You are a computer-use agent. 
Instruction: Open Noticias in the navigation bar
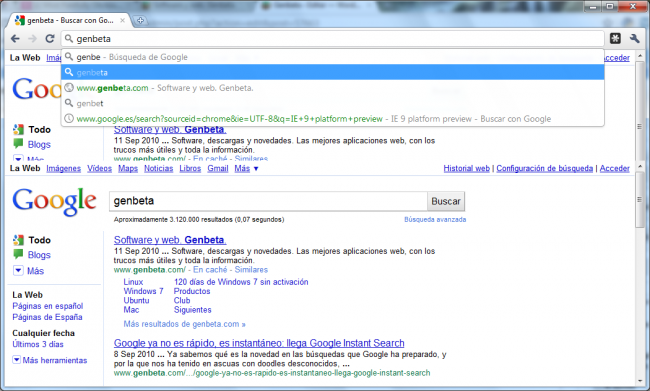coord(158,168)
